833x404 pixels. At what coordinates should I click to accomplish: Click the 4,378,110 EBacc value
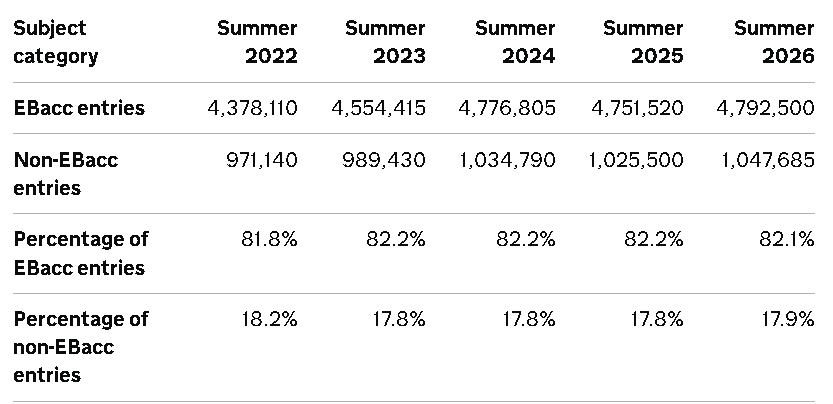point(252,108)
